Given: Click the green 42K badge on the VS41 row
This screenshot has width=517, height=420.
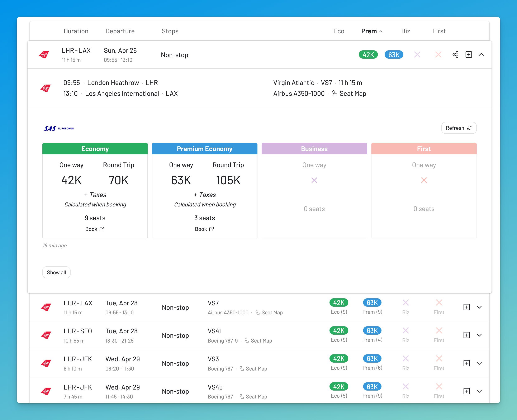Looking at the screenshot, I should pyautogui.click(x=339, y=330).
